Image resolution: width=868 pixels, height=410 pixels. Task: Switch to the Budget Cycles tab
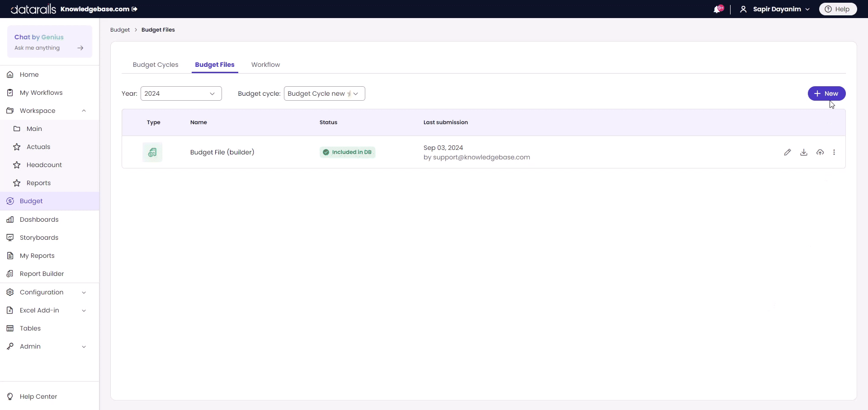(x=156, y=65)
